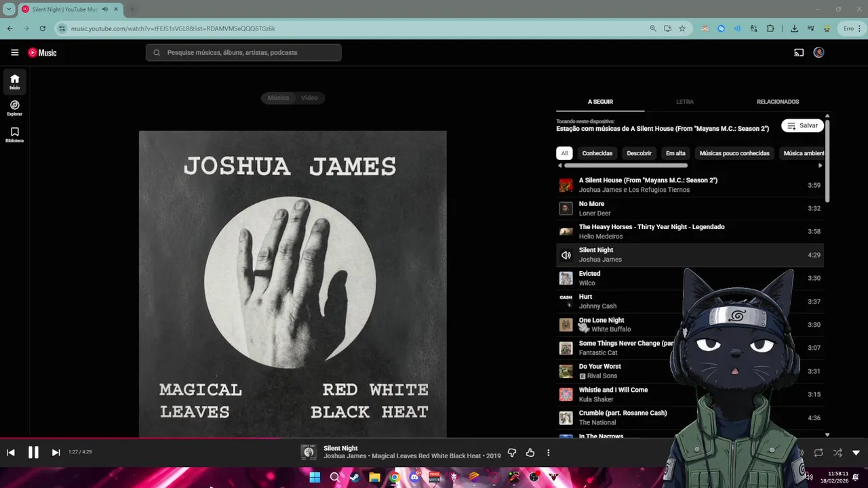Switch to Vídeo mode
The height and width of the screenshot is (488, 868).
pyautogui.click(x=309, y=98)
